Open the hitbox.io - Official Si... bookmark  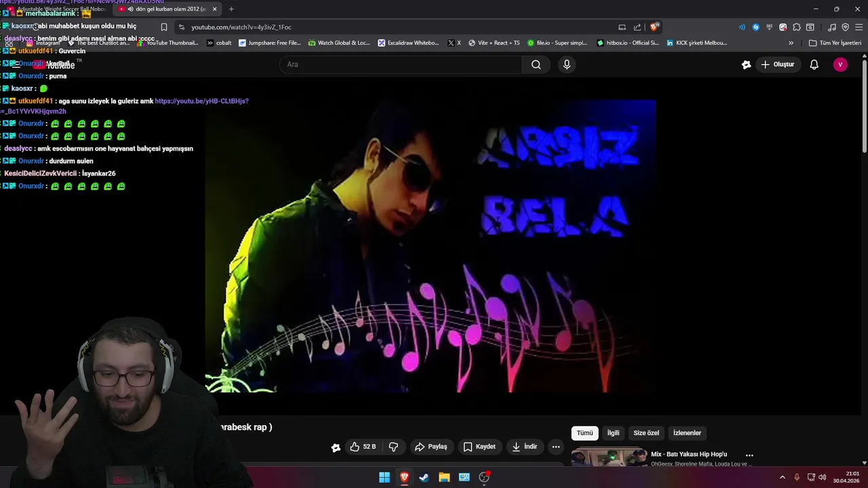[x=628, y=43]
